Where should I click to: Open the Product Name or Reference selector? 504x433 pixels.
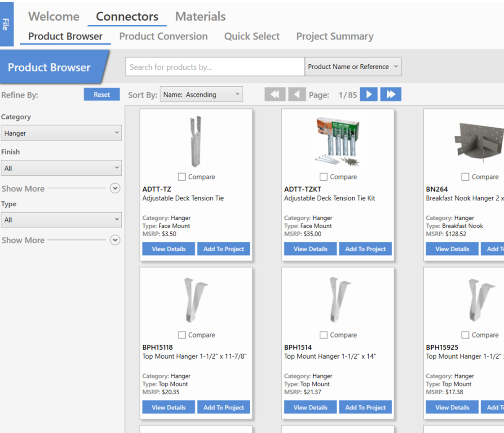[353, 66]
